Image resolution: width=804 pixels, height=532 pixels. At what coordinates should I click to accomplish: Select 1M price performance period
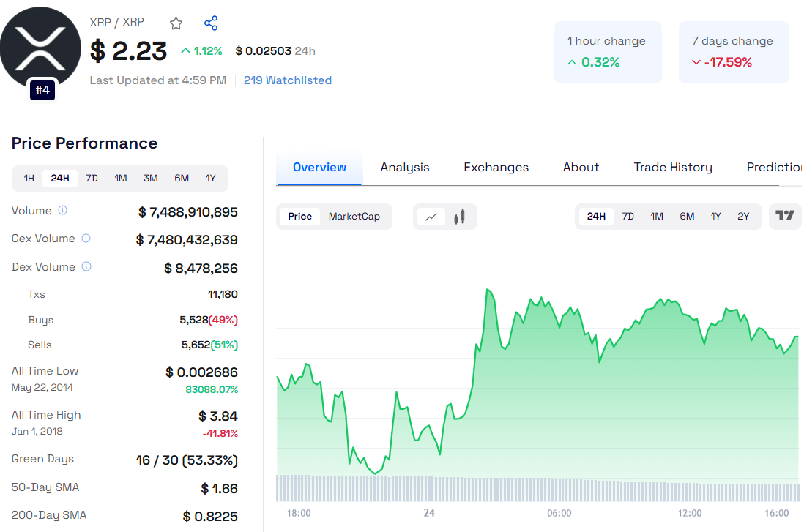(121, 179)
